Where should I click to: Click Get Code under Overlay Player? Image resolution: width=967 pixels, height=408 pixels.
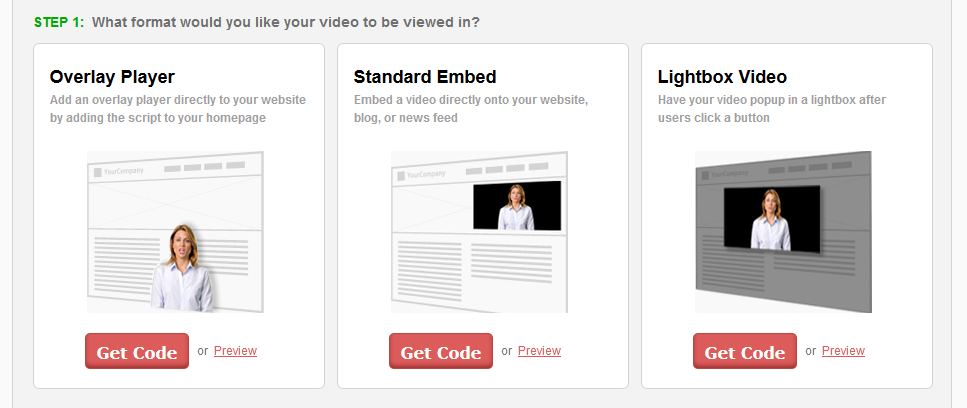pyautogui.click(x=137, y=351)
